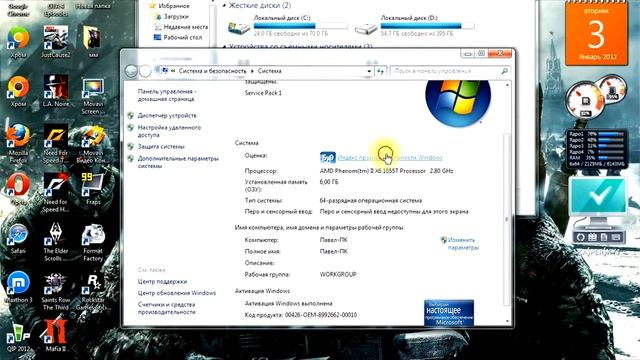640x360 pixels.
Task: Click the WORKGROUP value
Action: tap(338, 275)
